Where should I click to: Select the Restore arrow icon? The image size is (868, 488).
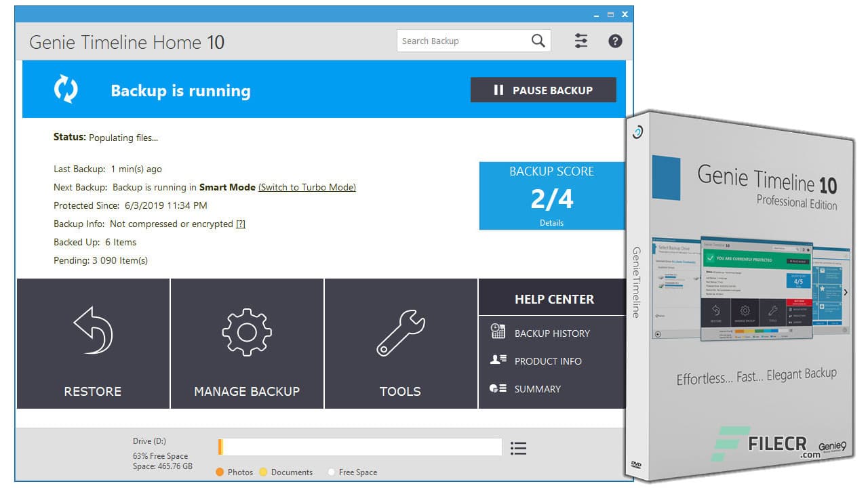pos(92,330)
